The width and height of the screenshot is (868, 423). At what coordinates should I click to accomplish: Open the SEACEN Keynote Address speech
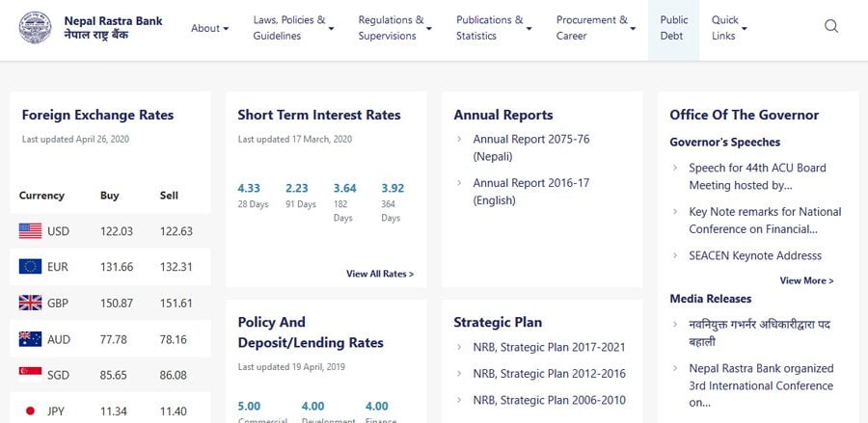coord(755,255)
